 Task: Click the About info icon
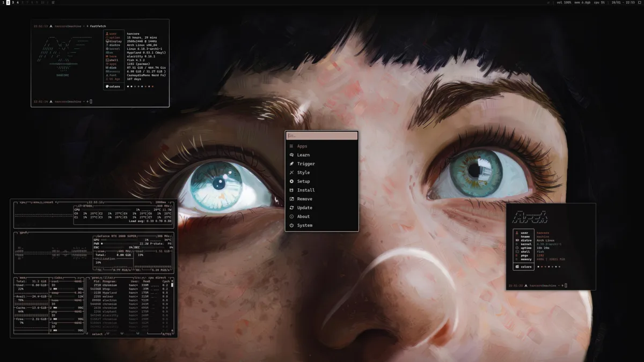(x=291, y=217)
